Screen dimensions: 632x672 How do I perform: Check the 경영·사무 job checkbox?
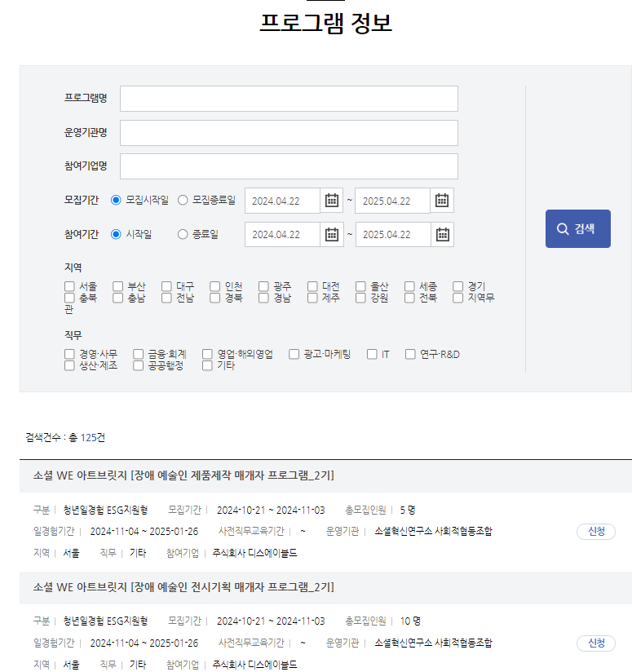click(x=69, y=354)
